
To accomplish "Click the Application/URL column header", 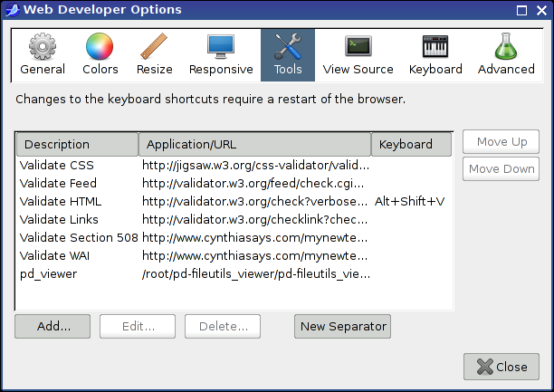I will 254,144.
